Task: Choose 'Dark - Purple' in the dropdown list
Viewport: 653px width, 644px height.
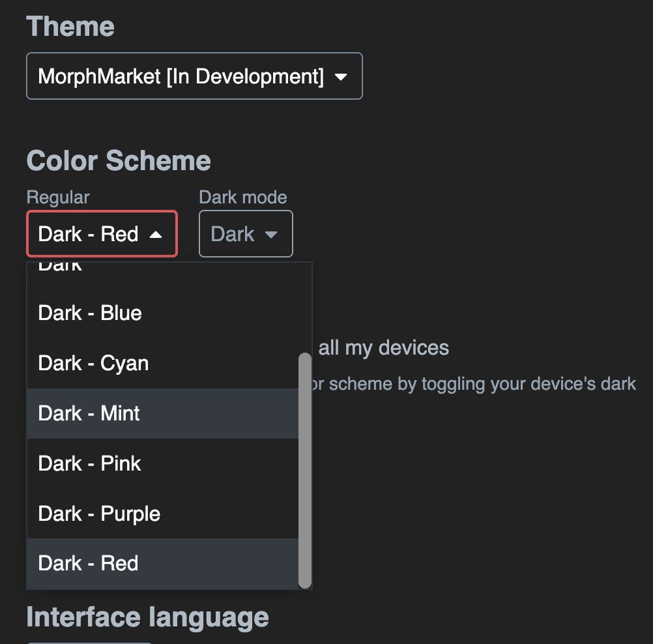Action: coord(99,514)
